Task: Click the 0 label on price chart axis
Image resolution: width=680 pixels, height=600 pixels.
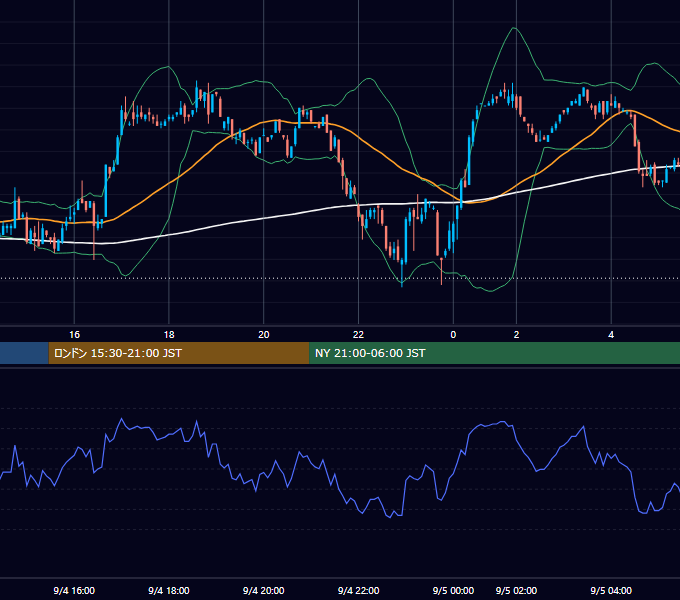Action: pyautogui.click(x=453, y=335)
